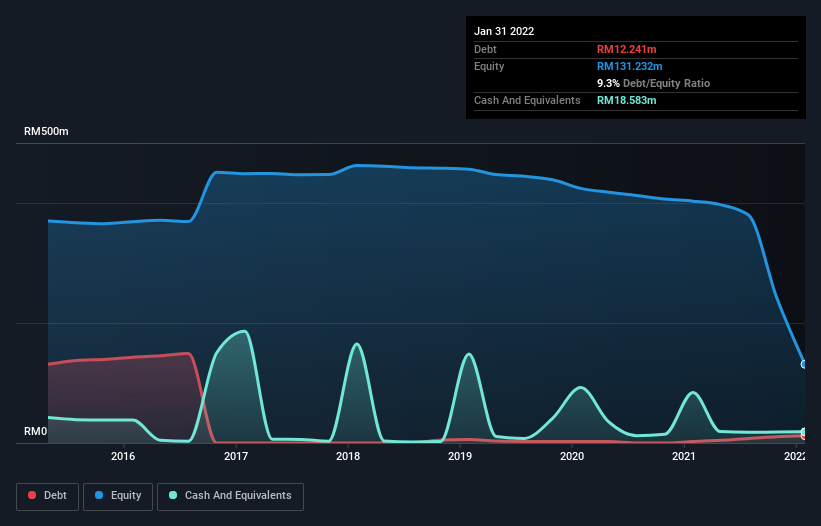Toggle the Debt series legend button

(x=48, y=496)
